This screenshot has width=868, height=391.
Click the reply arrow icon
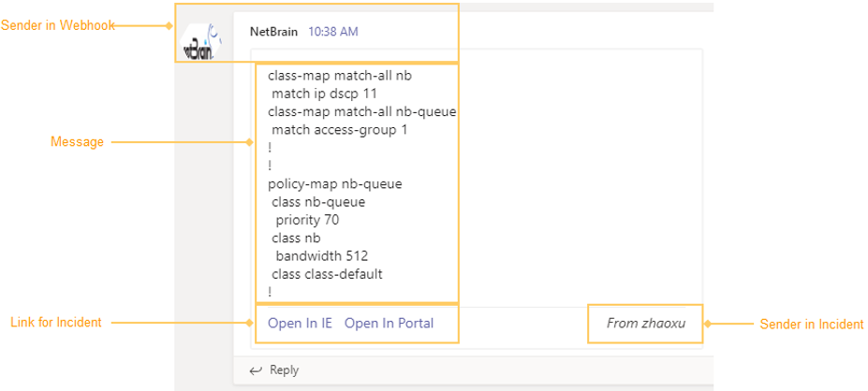(x=256, y=370)
